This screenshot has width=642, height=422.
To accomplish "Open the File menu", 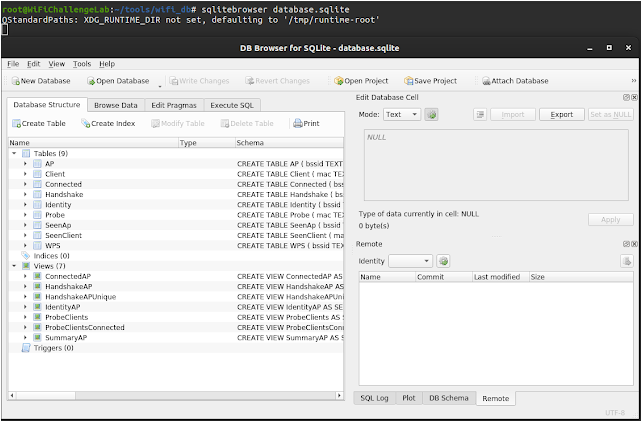I will point(13,64).
